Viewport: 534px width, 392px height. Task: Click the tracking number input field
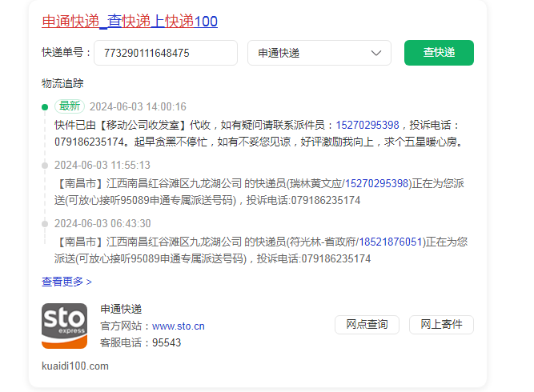point(166,53)
